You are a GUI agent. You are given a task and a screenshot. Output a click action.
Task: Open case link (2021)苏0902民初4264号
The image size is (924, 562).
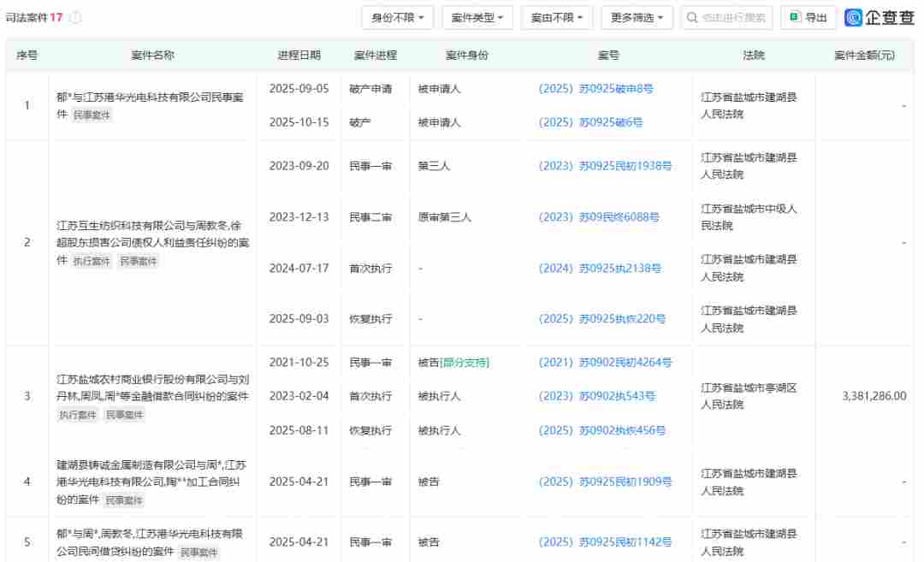point(605,363)
